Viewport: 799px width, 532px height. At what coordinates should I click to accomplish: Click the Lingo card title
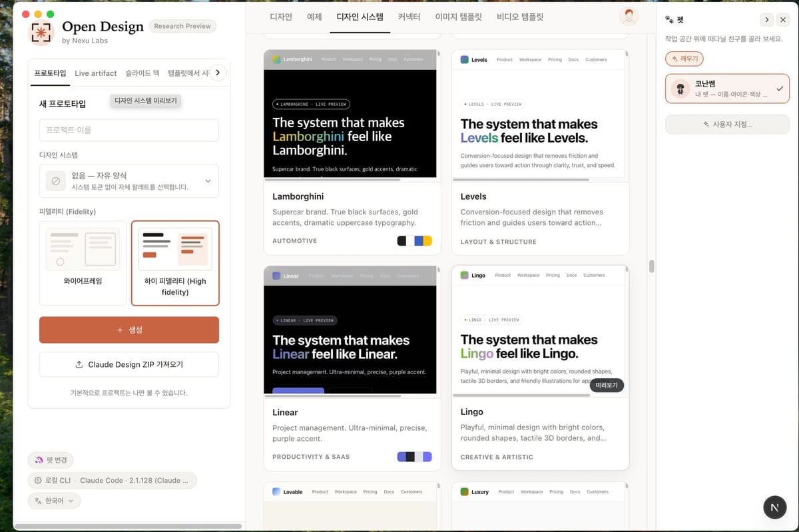pos(472,412)
